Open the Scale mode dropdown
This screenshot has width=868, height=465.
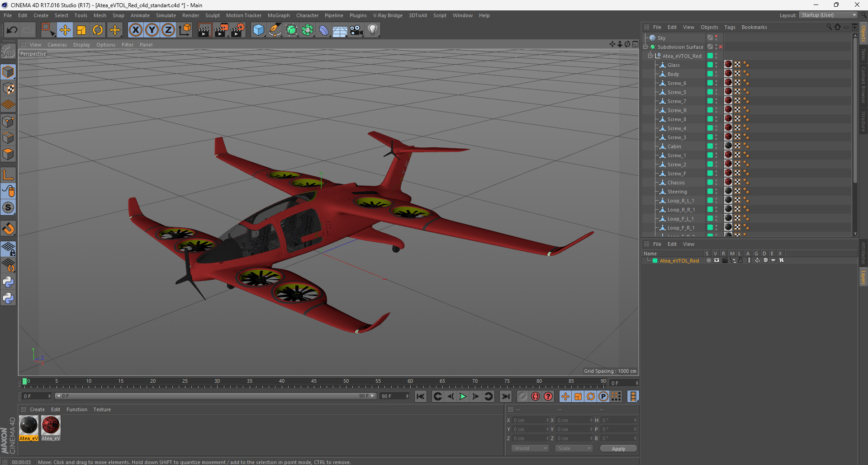point(574,448)
